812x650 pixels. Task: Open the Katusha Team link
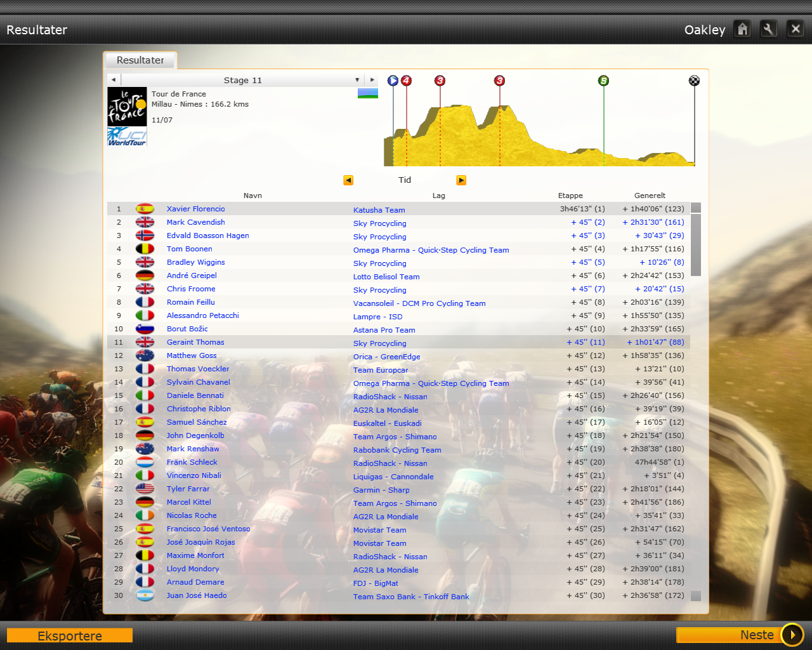[x=379, y=210]
